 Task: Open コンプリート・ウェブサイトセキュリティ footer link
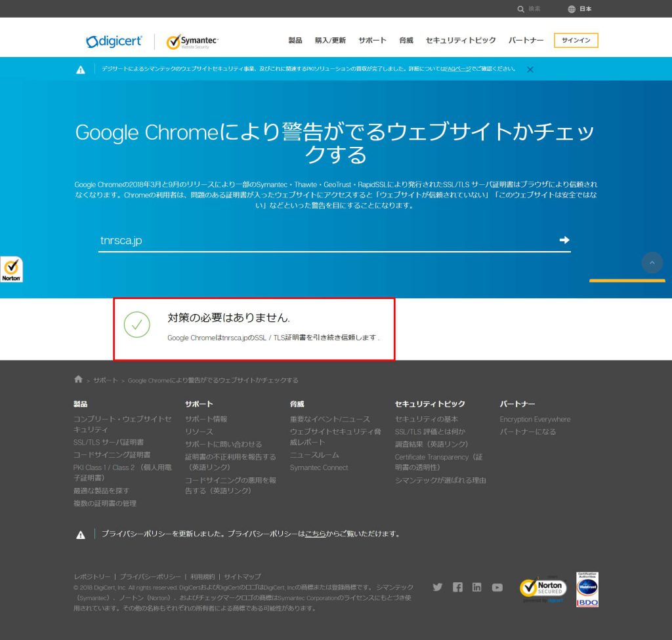coord(123,424)
